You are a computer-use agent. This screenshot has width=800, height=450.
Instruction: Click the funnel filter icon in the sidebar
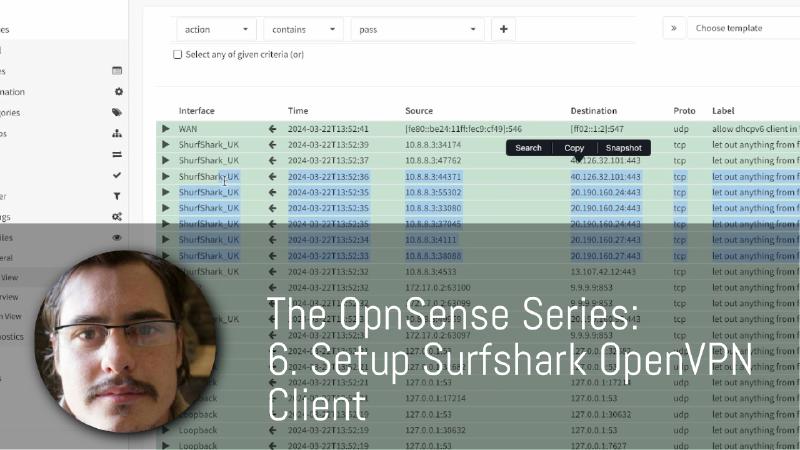coord(117,196)
